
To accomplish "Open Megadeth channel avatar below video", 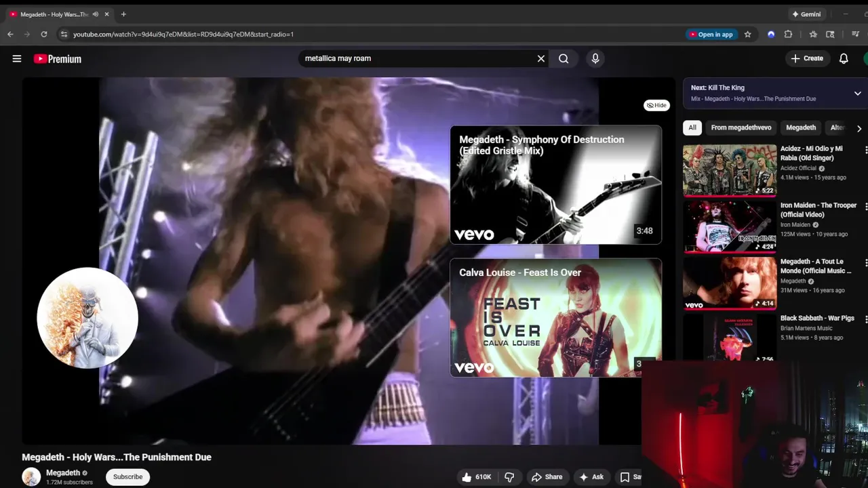I will 31,476.
